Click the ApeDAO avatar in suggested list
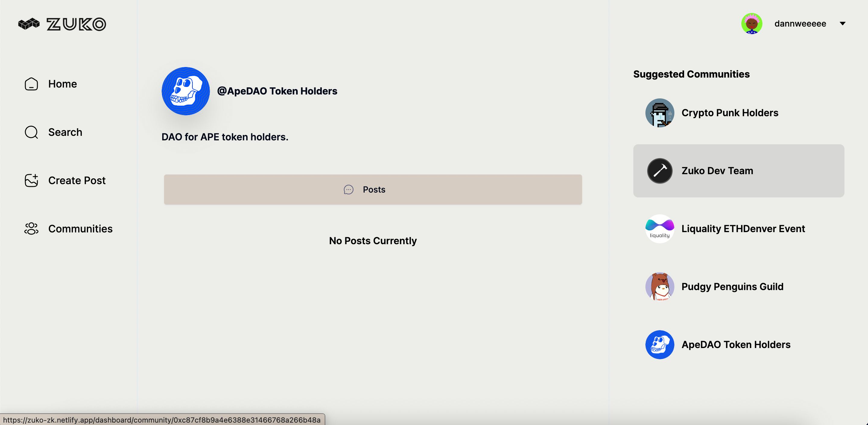This screenshot has height=425, width=868. point(660,345)
